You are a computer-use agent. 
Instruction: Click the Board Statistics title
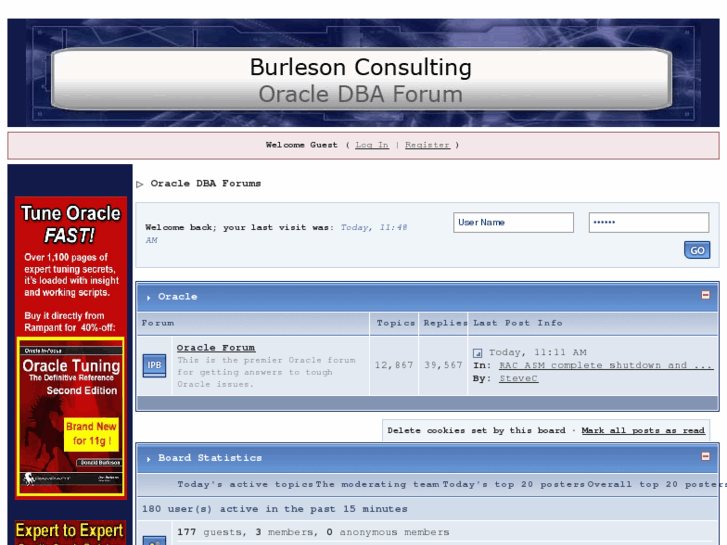pos(210,458)
